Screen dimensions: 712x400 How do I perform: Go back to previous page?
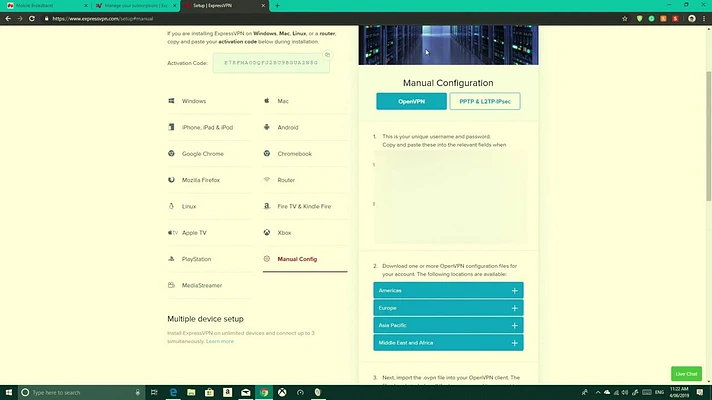point(8,19)
